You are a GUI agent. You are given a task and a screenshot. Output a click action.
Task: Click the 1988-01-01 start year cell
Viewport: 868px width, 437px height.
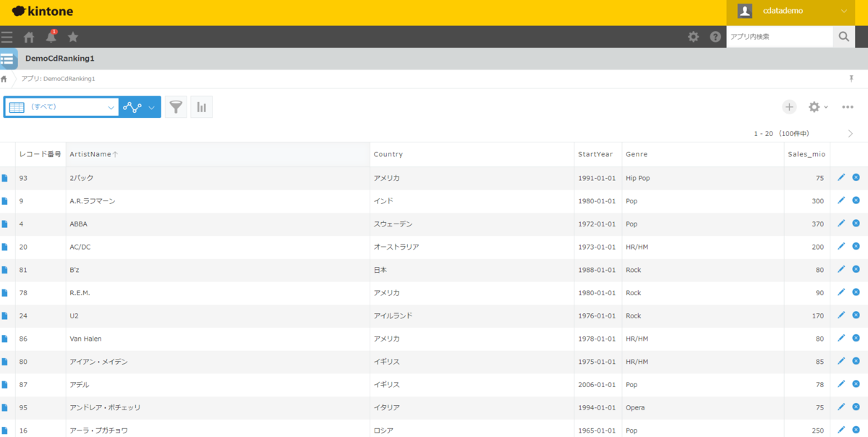pyautogui.click(x=597, y=270)
